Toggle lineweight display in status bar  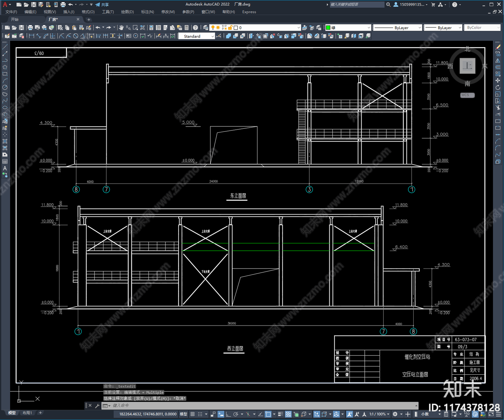point(280,414)
